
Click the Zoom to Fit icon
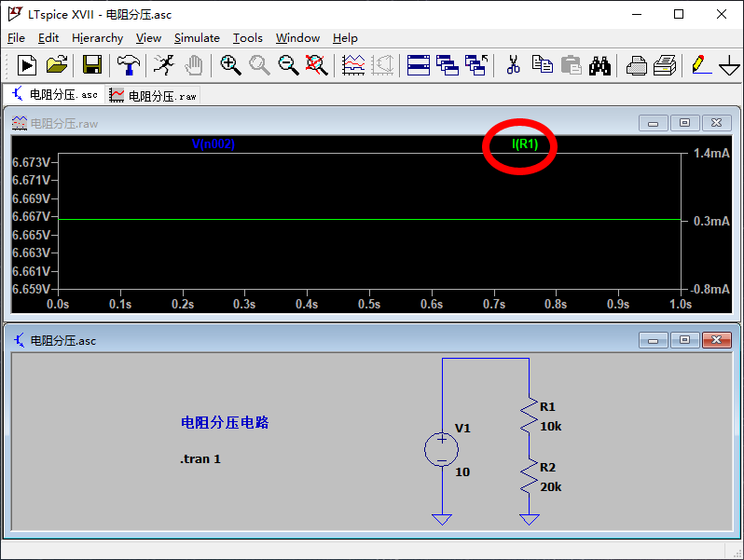pos(317,64)
